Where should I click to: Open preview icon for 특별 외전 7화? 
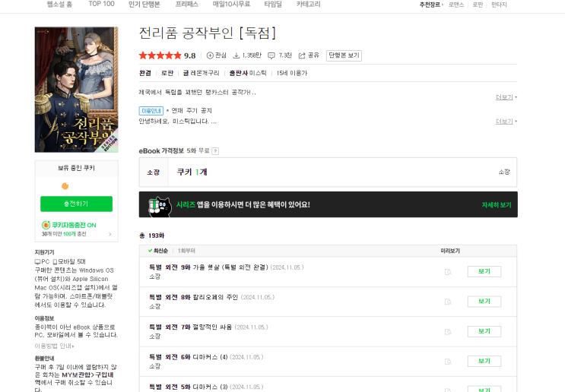tap(448, 331)
